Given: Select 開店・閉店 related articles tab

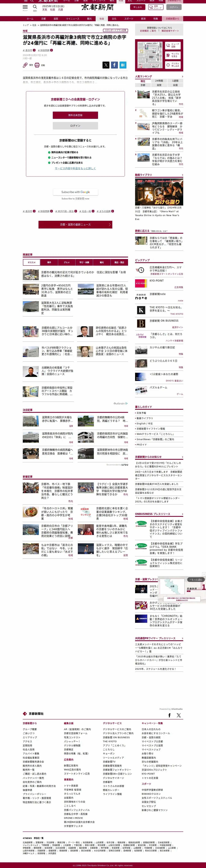Looking at the screenshot, I should click(119, 262).
